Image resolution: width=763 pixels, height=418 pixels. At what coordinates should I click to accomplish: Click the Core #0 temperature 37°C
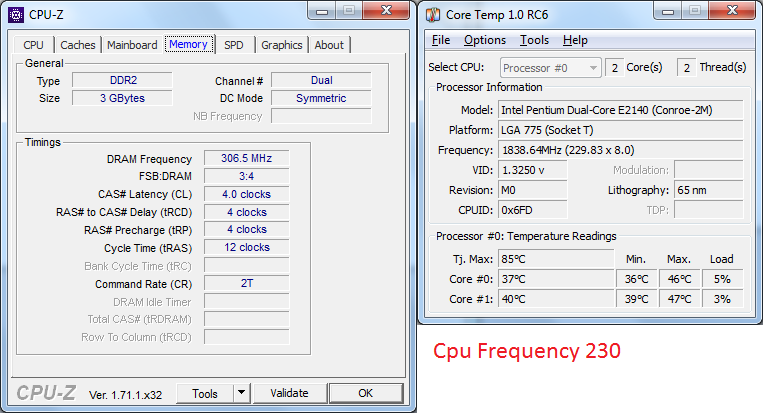(556, 279)
